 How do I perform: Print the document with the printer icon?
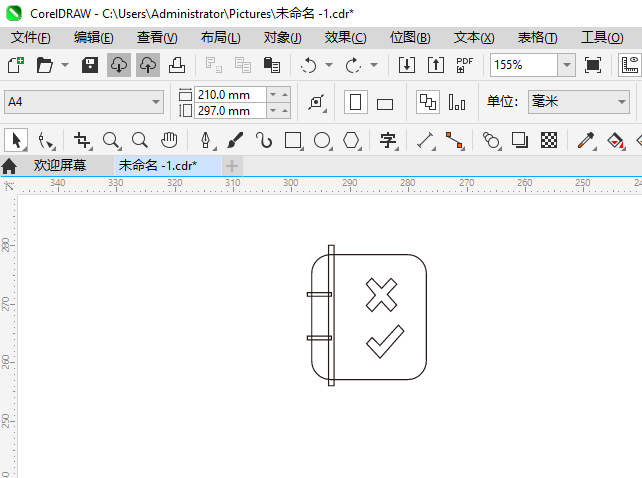click(x=177, y=65)
